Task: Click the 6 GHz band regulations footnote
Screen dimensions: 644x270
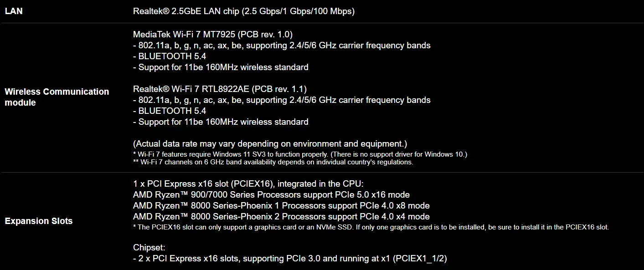Action: [x=273, y=162]
